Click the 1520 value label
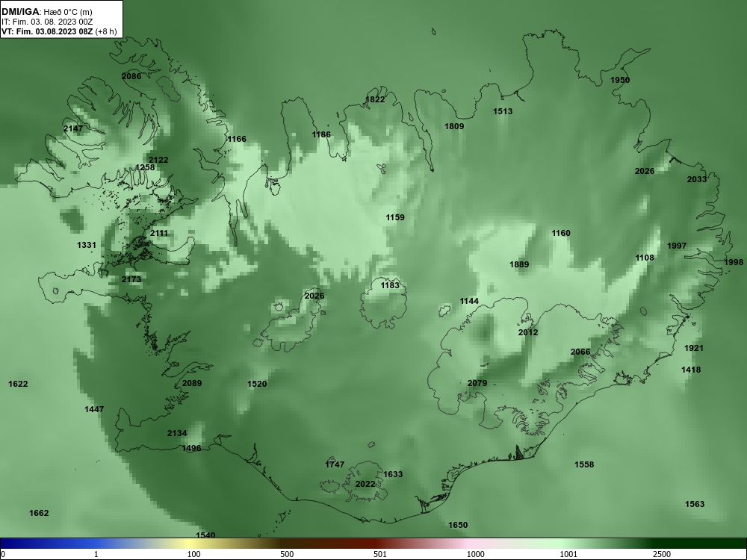 point(257,385)
